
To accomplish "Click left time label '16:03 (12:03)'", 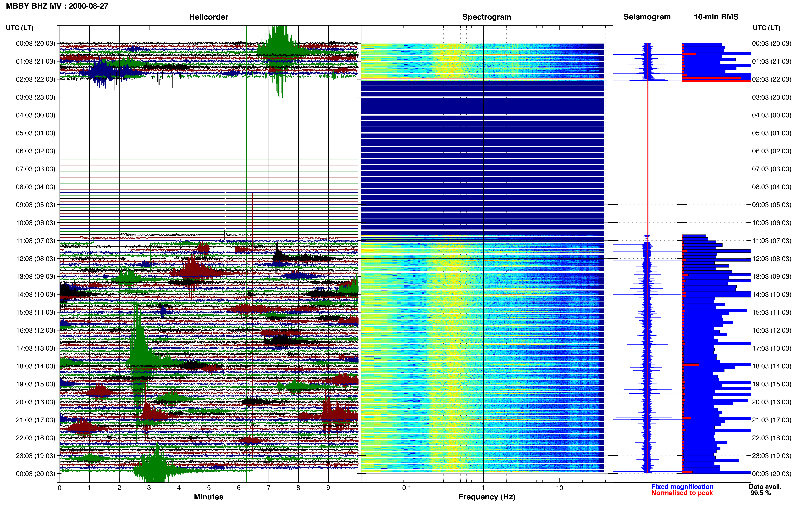I will pyautogui.click(x=36, y=330).
